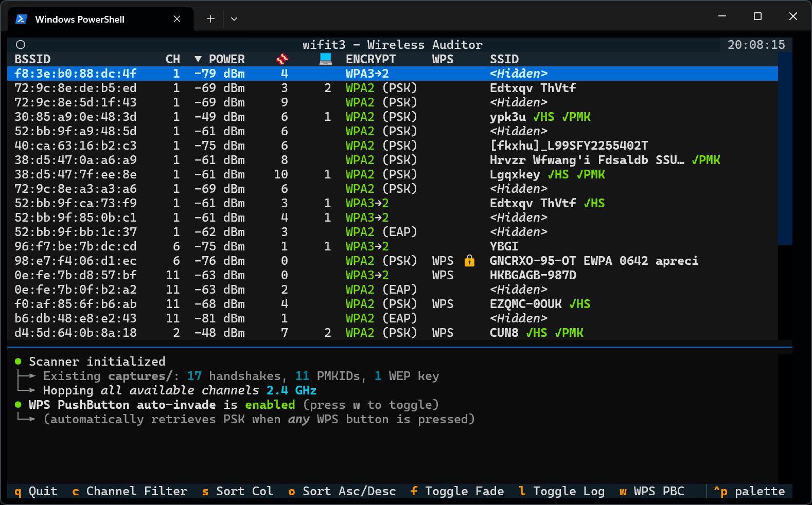
Task: Select the row with BSSID 0e:fe:7b:0f:b2:a2
Action: [x=393, y=290]
